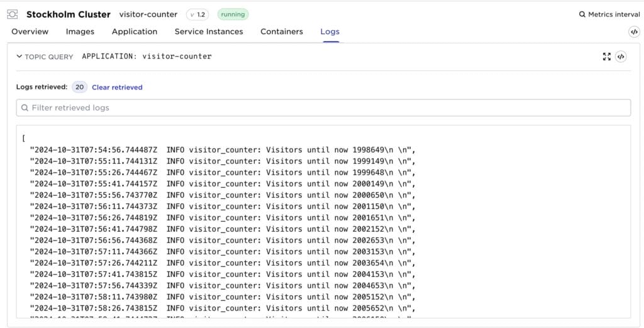Collapse the Topic Query section chevron
Screen dimensions: 644x328
click(x=19, y=57)
